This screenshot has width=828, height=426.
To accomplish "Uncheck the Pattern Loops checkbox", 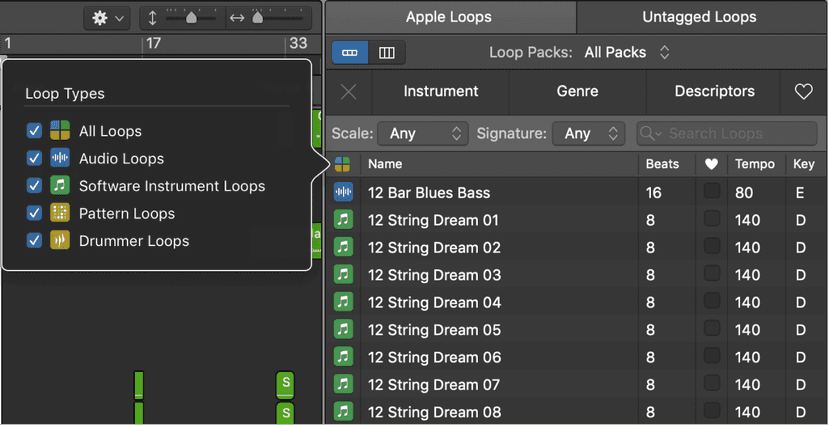I will (34, 213).
